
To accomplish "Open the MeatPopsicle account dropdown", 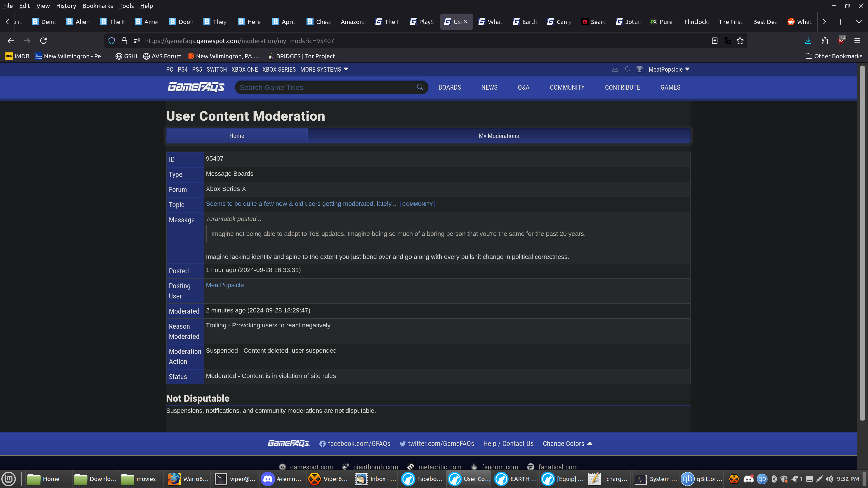I will (669, 69).
